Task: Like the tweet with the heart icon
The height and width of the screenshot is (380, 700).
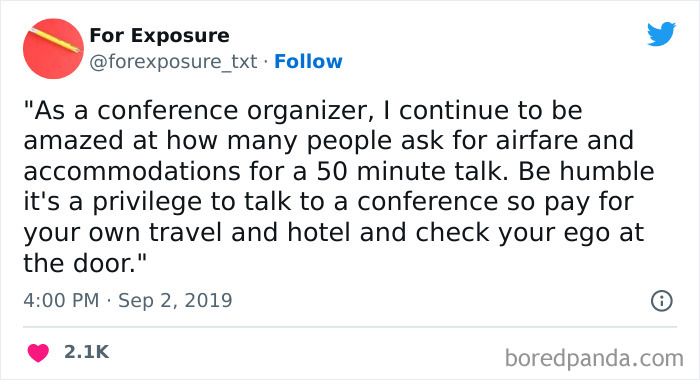Action: 38,352
